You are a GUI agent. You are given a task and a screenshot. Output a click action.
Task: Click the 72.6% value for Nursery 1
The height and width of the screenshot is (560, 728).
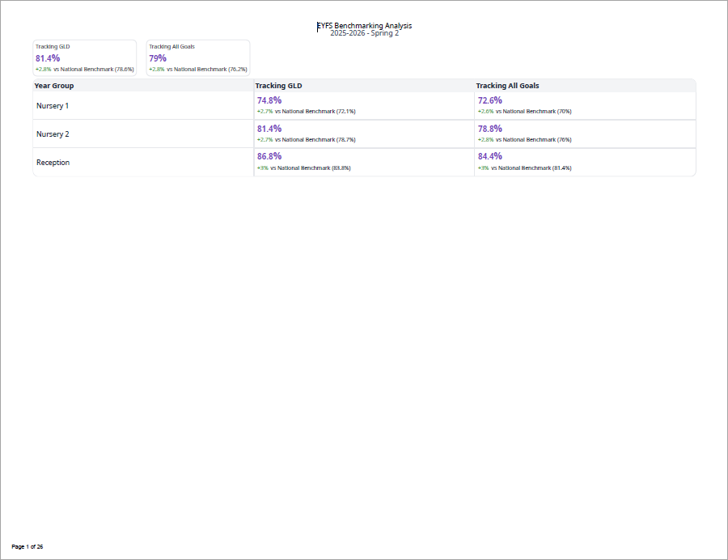click(489, 100)
